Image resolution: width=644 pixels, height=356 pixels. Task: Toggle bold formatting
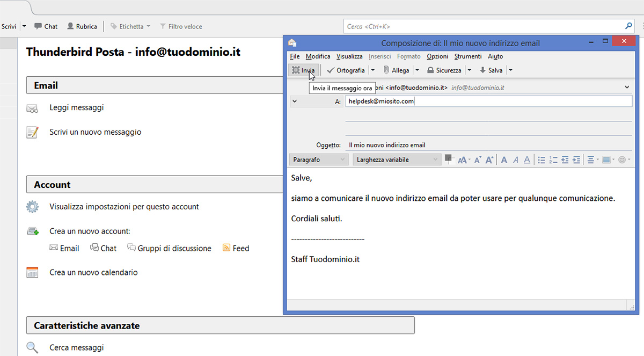pos(504,160)
